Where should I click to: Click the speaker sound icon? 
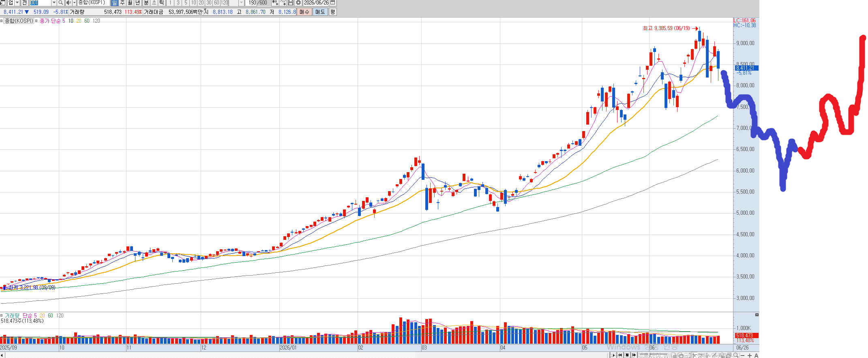pyautogui.click(x=69, y=3)
